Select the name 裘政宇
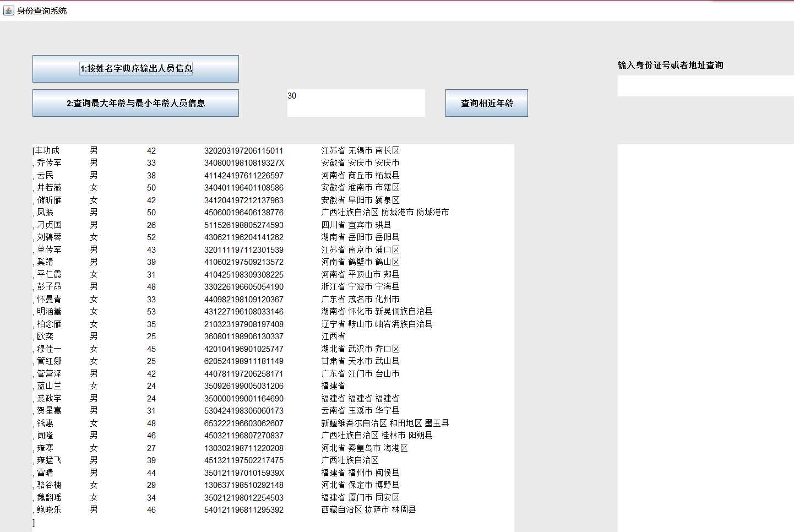This screenshot has height=532, width=794. coord(49,398)
